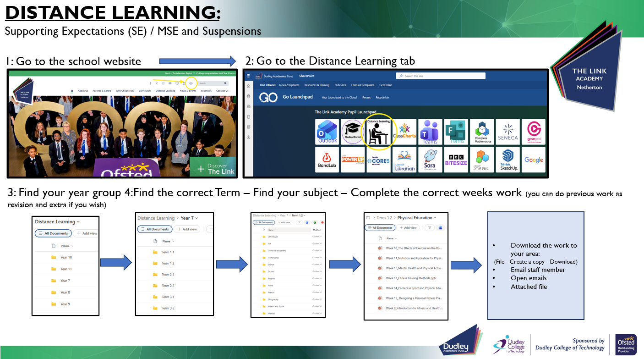The width and height of the screenshot is (644, 359).
Task: Open the SENECA learning tile
Action: [x=508, y=132]
